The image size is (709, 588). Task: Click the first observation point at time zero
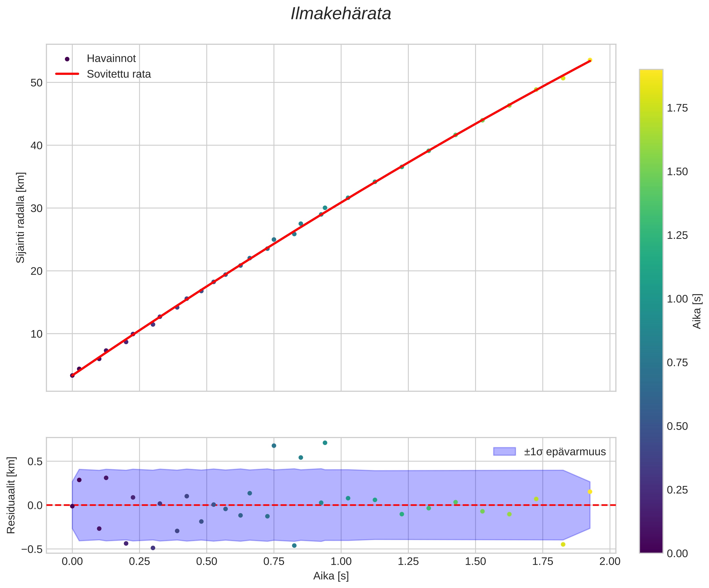point(72,375)
